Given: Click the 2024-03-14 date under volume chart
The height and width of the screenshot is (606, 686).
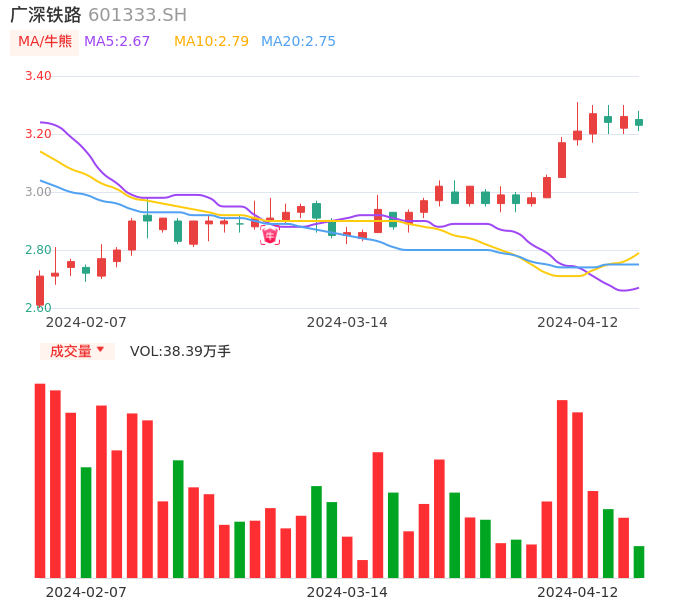Looking at the screenshot, I should tap(347, 592).
